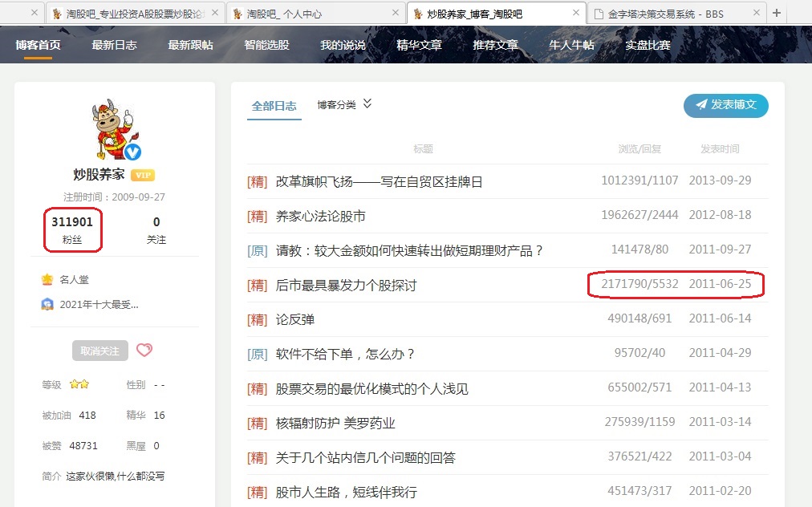This screenshot has height=507, width=812.
Task: Open post 股市人生路，短线伴我行
Action: click(x=347, y=492)
